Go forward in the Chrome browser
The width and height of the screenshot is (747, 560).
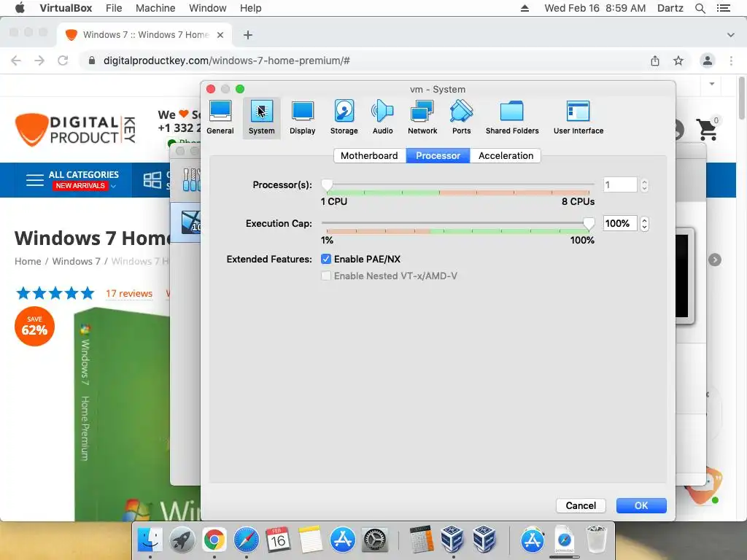pyautogui.click(x=39, y=61)
